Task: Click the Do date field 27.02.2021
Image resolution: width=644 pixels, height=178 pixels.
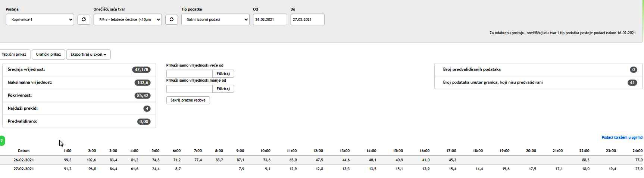Action: tap(307, 19)
